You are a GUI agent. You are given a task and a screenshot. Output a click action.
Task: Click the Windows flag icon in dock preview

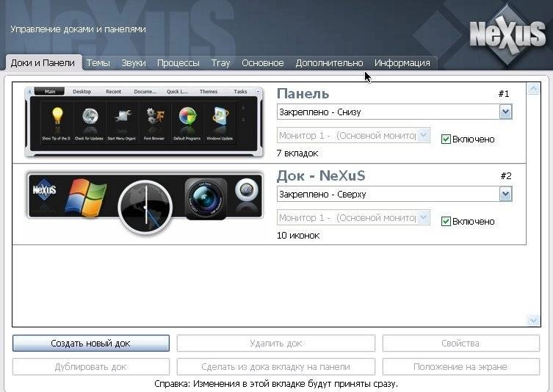(87, 197)
